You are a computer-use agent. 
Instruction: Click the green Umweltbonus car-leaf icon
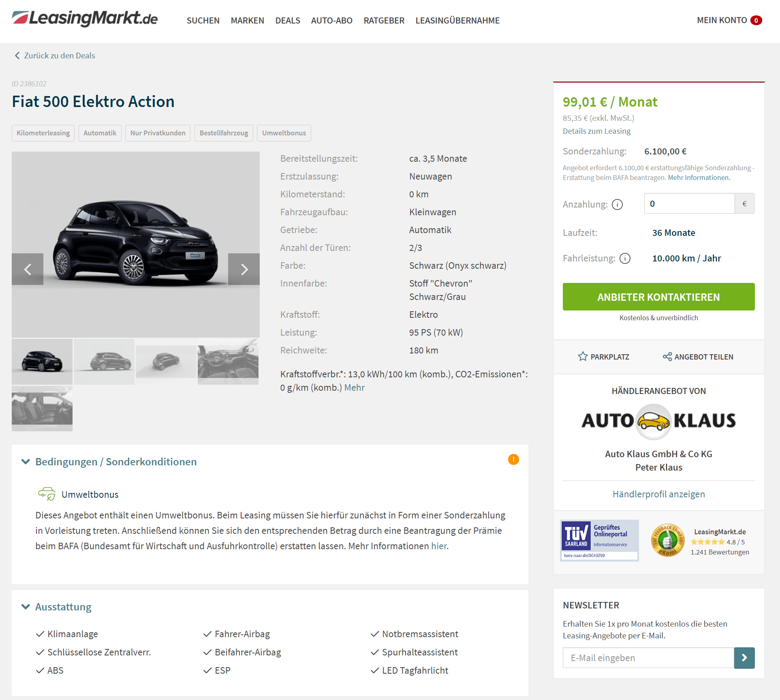point(47,494)
